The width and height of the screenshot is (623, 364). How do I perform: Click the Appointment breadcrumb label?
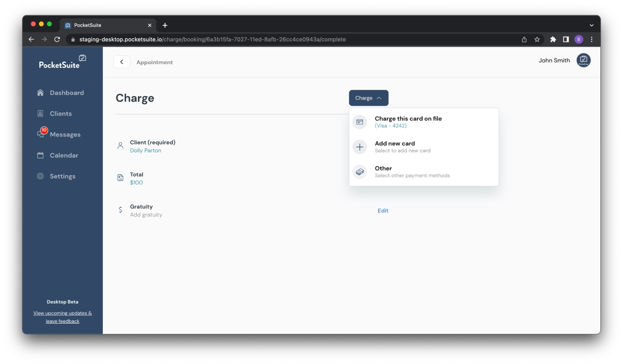point(154,62)
